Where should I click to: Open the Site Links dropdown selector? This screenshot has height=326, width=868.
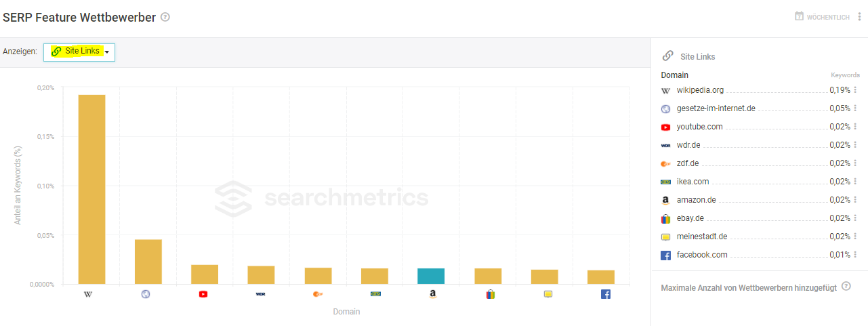pos(79,52)
